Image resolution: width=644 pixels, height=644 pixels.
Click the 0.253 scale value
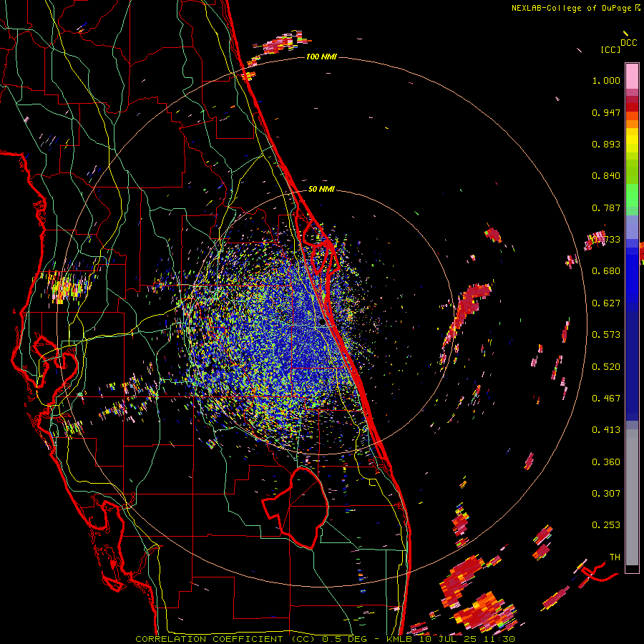606,525
